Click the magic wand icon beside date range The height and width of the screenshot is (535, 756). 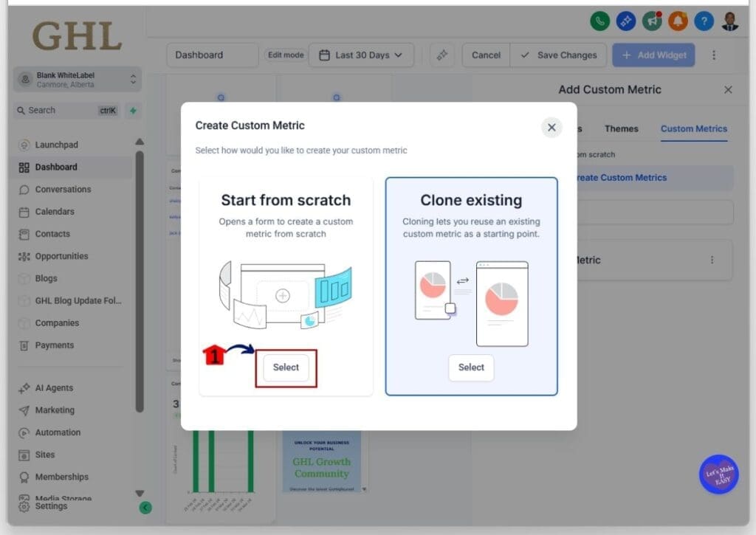point(441,55)
